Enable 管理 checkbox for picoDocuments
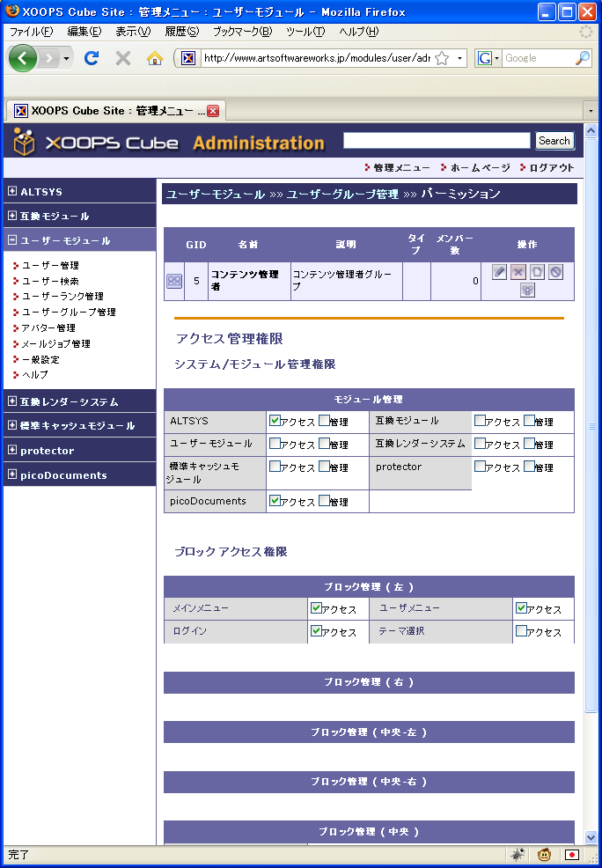Screen dimensions: 602x868 324,501
